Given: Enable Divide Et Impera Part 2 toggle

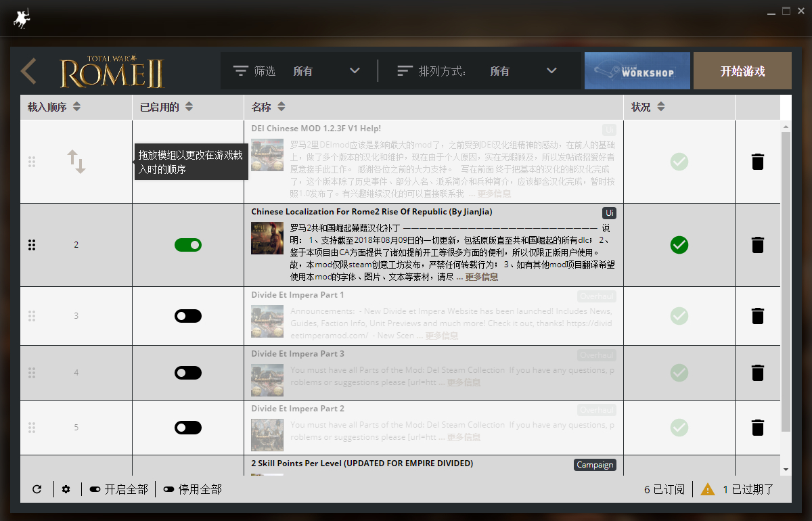Looking at the screenshot, I should [188, 428].
